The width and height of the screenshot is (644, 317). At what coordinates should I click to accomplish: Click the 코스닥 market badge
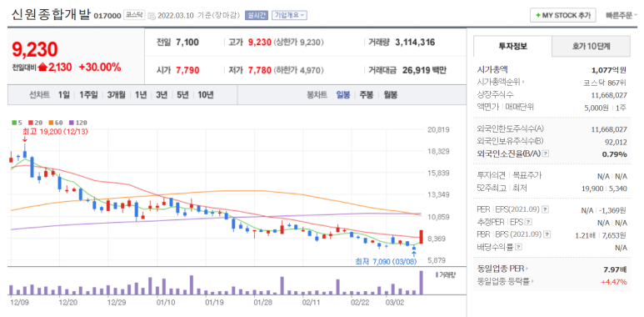click(134, 15)
